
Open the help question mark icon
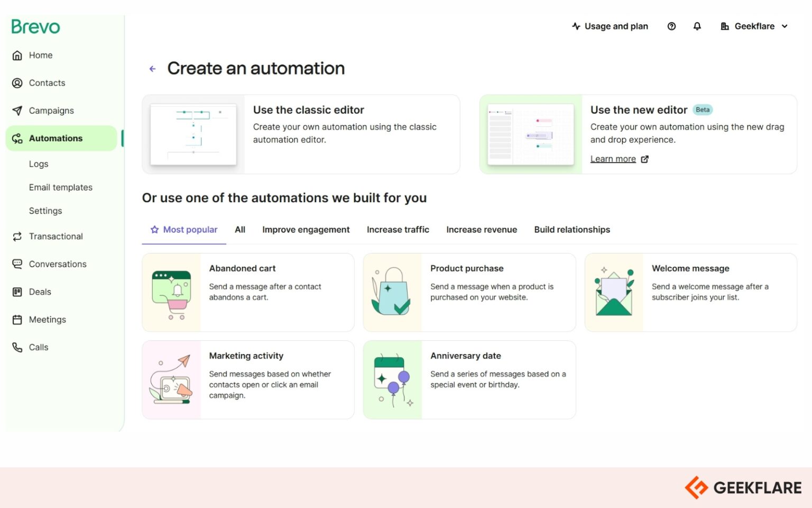click(671, 26)
